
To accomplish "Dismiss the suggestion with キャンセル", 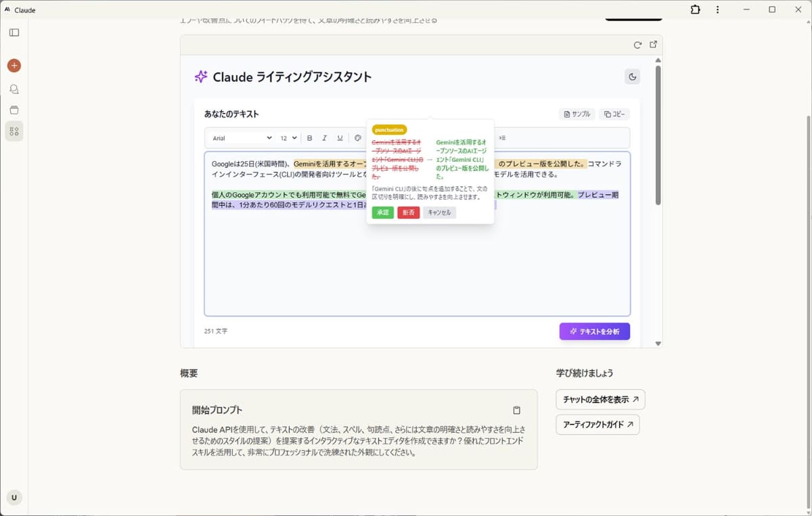I will (x=440, y=213).
